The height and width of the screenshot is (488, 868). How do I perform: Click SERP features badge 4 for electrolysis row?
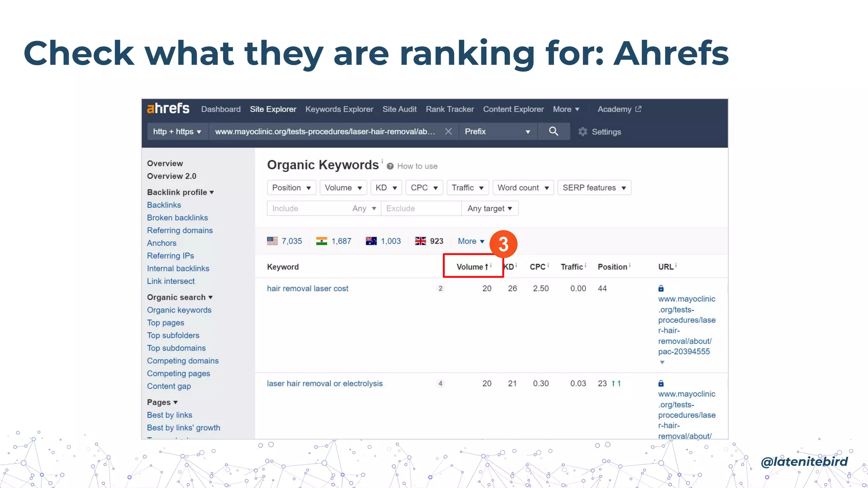pos(440,383)
